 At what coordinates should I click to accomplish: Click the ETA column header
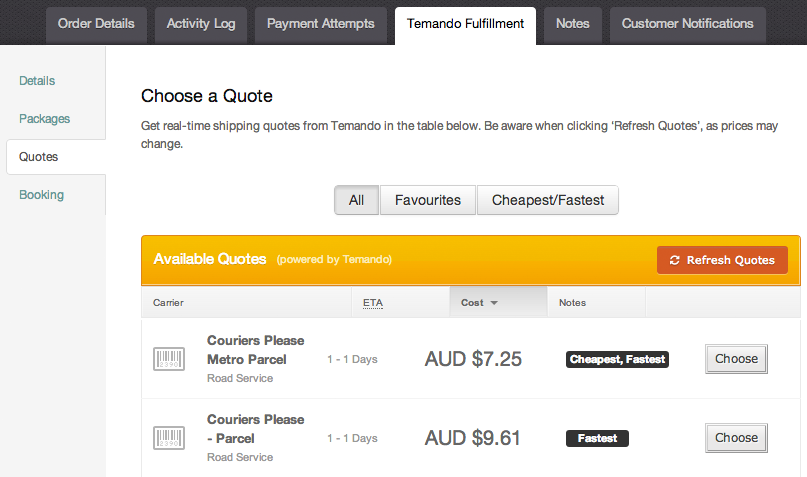click(373, 302)
